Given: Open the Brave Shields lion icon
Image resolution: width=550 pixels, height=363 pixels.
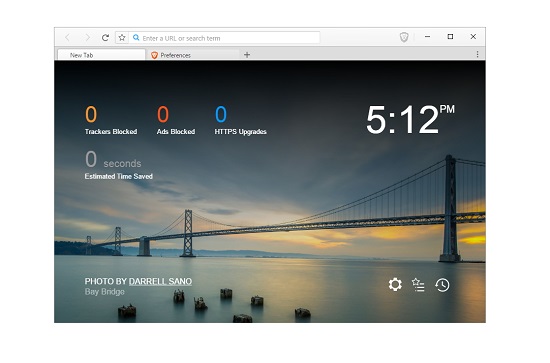Looking at the screenshot, I should [x=404, y=37].
